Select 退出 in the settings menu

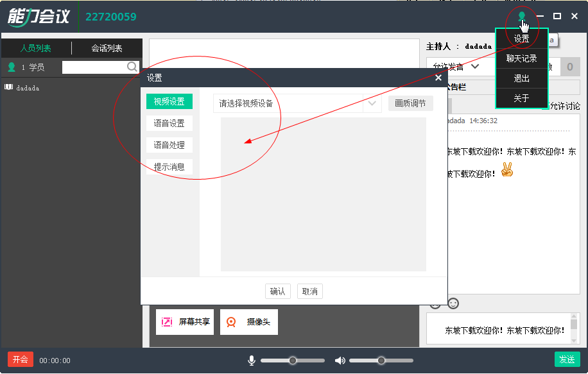[x=521, y=78]
